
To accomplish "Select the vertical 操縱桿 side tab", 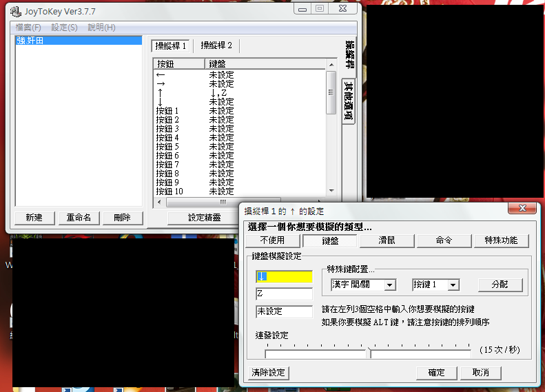I will pos(349,54).
